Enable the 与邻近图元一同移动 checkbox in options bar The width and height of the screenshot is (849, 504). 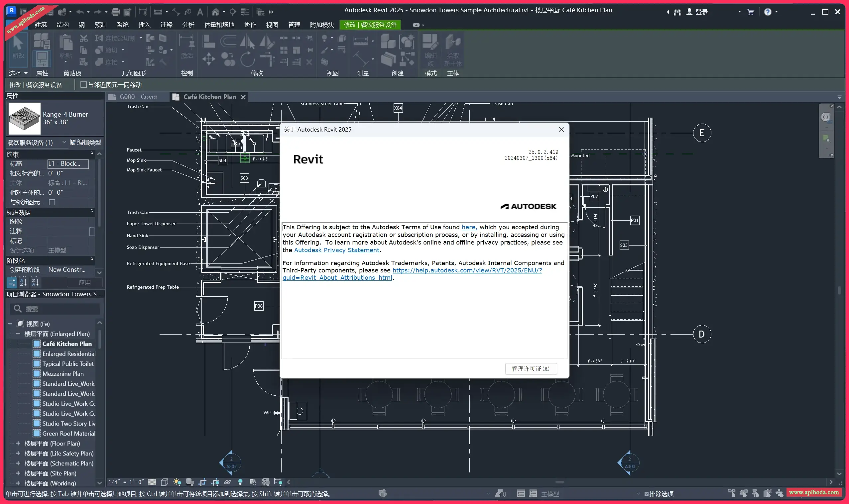(83, 85)
